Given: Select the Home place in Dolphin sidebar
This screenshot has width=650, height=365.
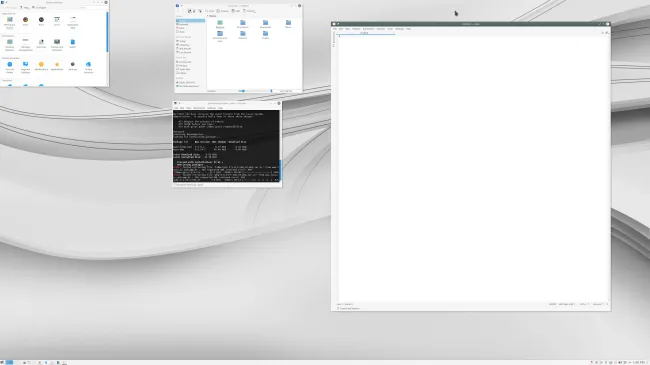Looking at the screenshot, I should click(x=190, y=20).
